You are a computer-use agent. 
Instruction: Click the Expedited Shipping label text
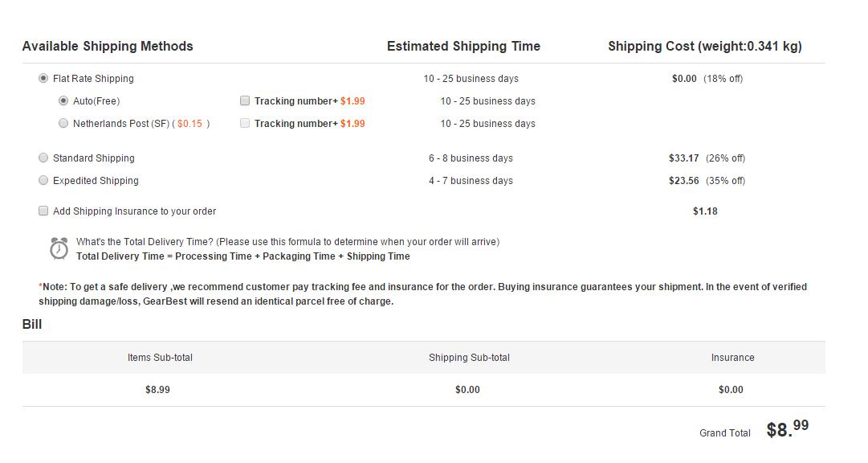coord(96,181)
